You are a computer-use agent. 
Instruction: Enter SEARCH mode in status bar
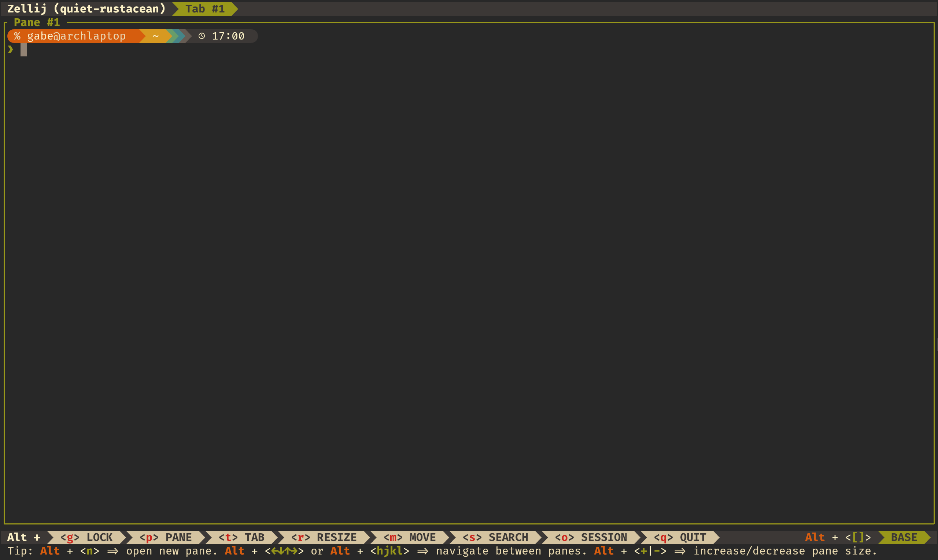point(495,537)
